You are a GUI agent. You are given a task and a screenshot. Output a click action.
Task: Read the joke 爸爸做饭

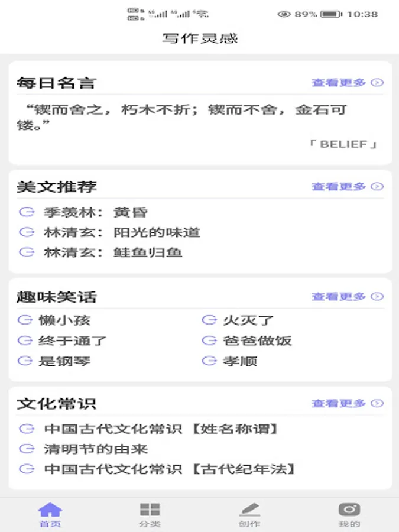tap(257, 340)
